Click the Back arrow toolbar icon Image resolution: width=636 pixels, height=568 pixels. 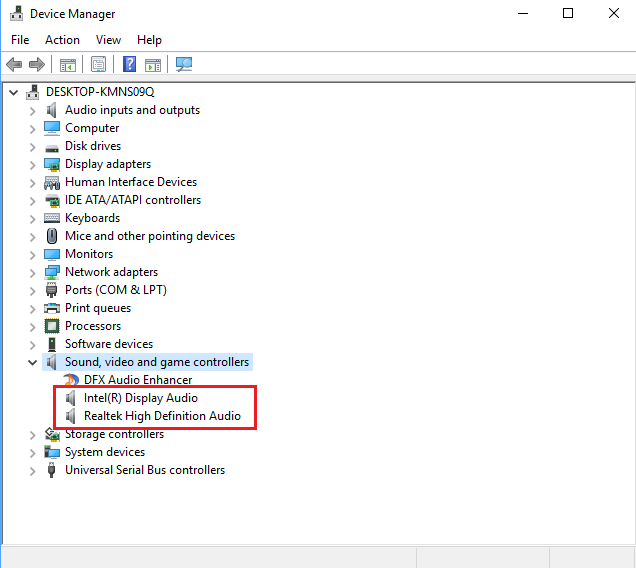coord(14,65)
